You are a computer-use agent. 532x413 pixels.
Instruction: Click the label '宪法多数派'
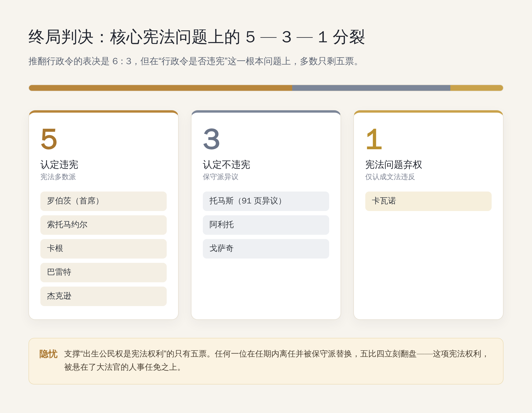click(58, 177)
